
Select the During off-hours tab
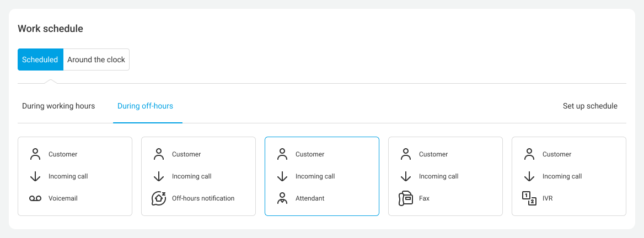pyautogui.click(x=145, y=106)
